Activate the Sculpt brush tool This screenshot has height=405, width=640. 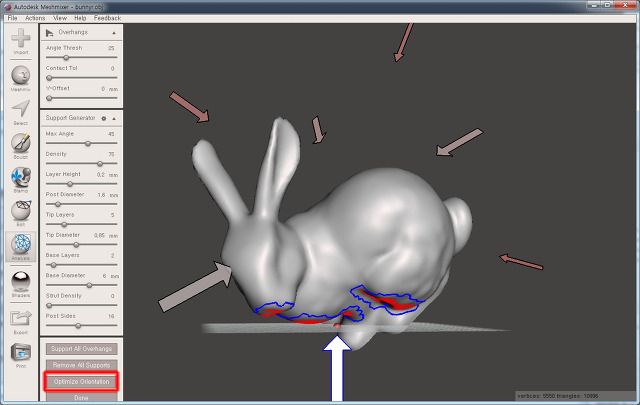click(21, 146)
